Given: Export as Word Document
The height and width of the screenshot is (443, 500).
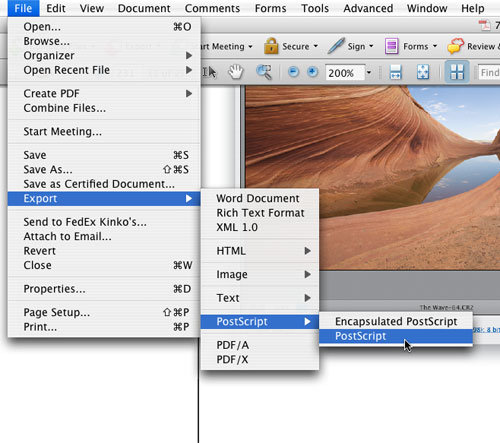Looking at the screenshot, I should click(260, 198).
